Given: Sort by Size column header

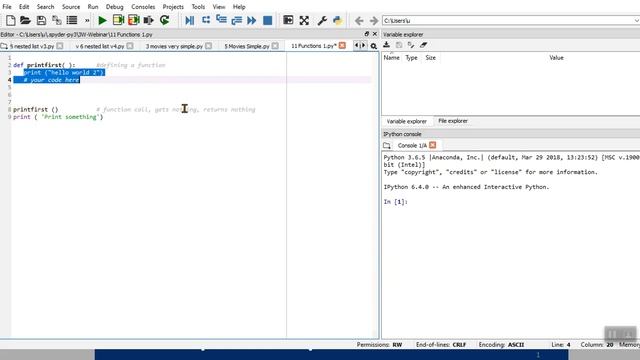Looking at the screenshot, I should [x=431, y=58].
